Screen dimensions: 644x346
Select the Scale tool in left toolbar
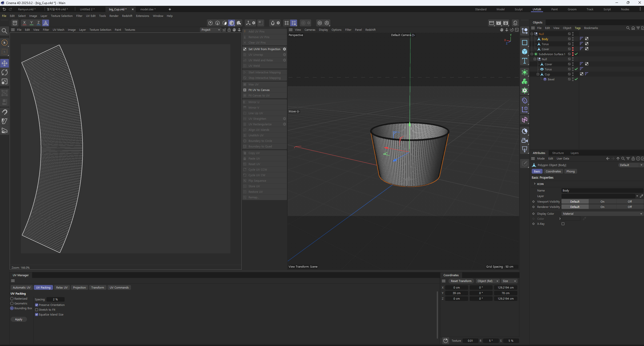pos(5,82)
